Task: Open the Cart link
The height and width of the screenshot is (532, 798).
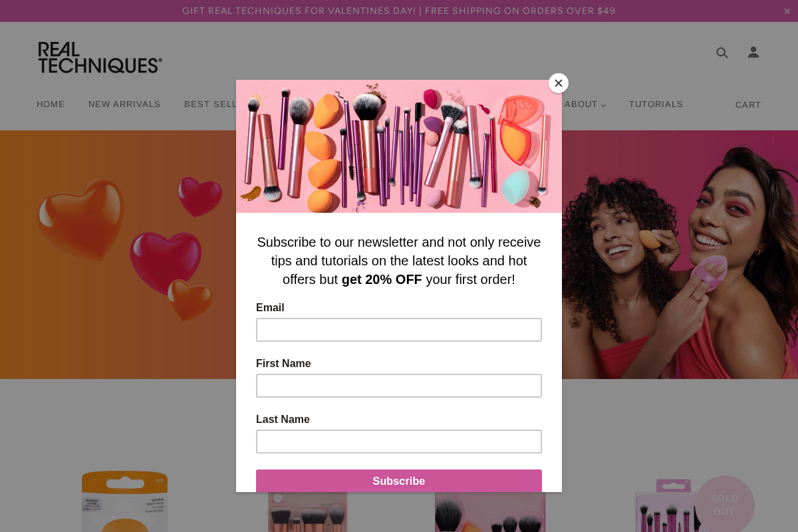Action: [748, 105]
